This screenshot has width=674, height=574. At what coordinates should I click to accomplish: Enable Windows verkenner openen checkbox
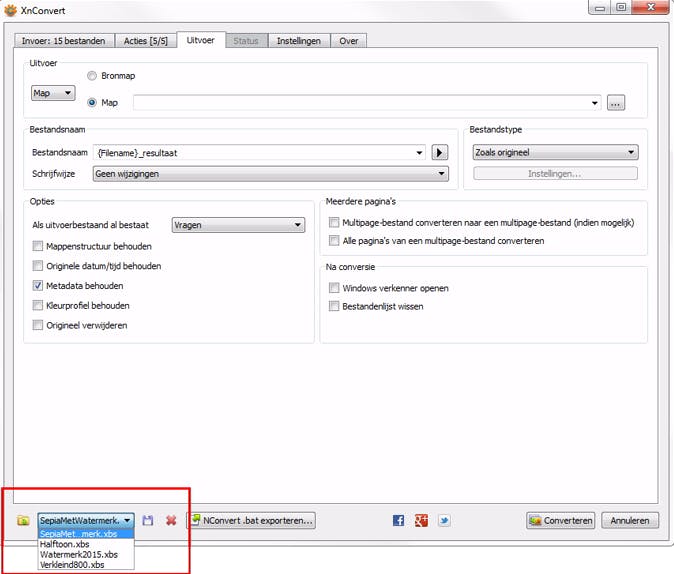click(x=334, y=288)
